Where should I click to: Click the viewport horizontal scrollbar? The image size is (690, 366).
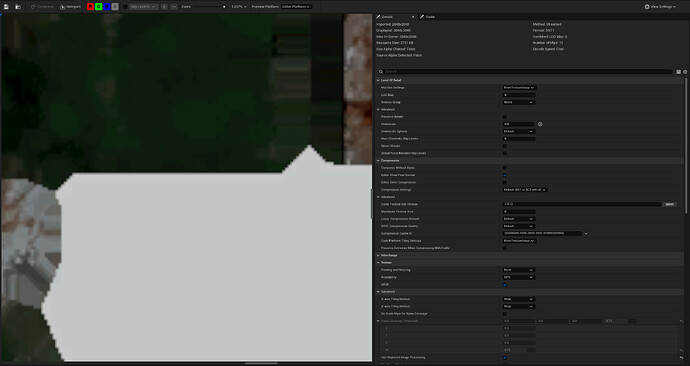point(261,363)
